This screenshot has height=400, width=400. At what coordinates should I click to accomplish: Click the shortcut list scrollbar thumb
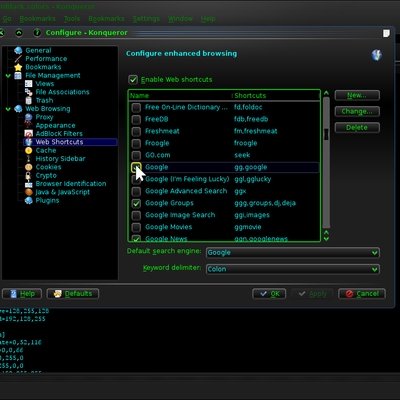point(326,135)
